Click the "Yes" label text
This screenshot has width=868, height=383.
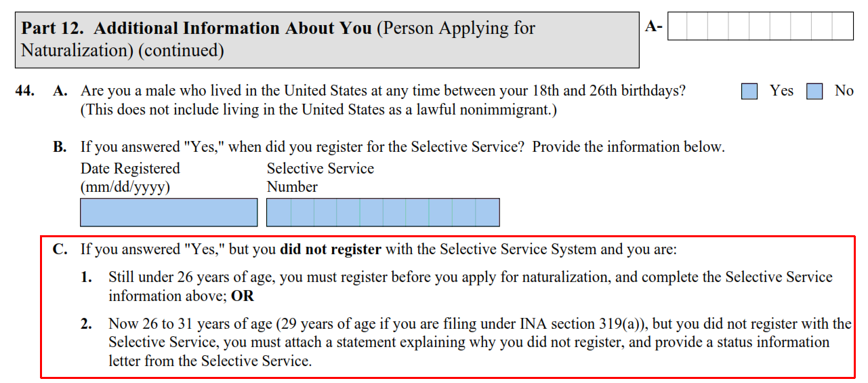(x=781, y=91)
